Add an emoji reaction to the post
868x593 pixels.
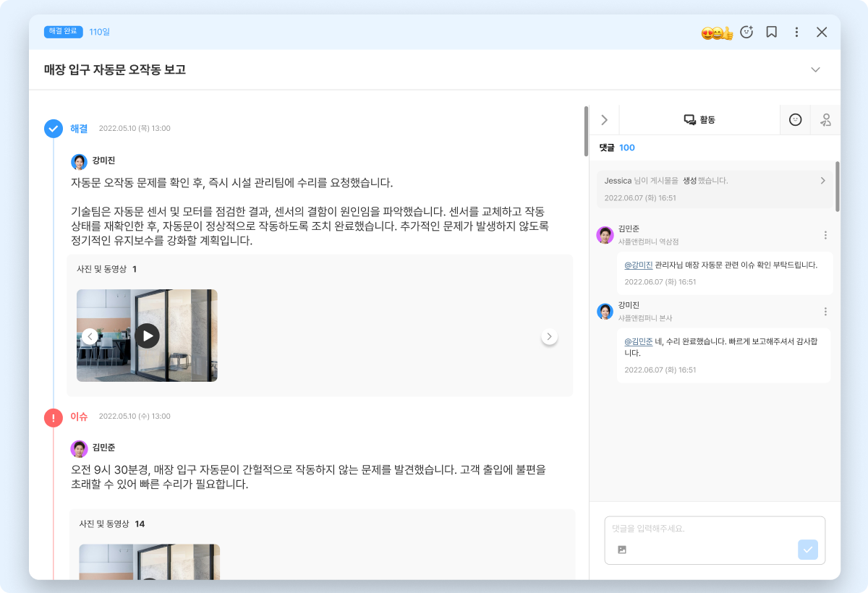747,32
